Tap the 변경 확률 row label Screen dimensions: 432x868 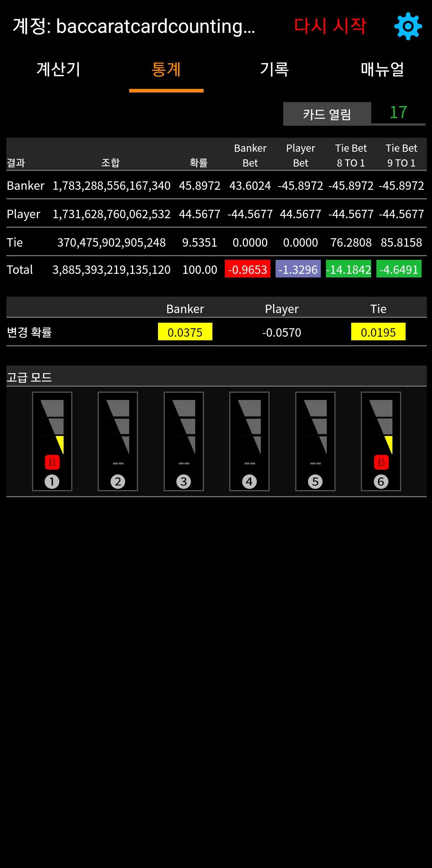[29, 332]
